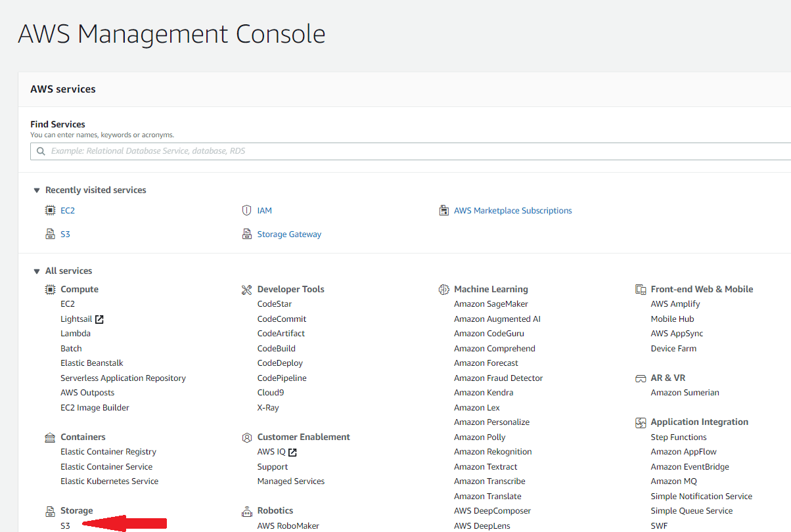Click the S3 icon in Recently visited services
The width and height of the screenshot is (791, 532).
point(50,234)
